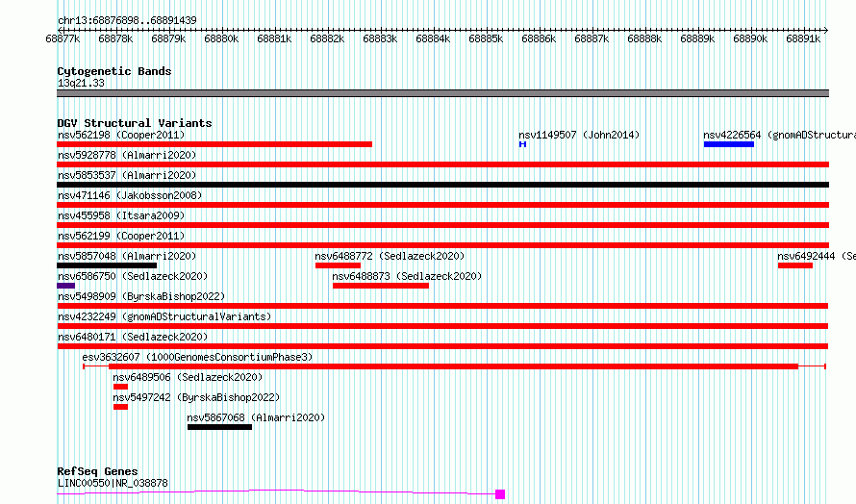The width and height of the screenshot is (856, 504).
Task: Click nsv6489506 (Sedlazeck2020) label
Action: coord(188,377)
